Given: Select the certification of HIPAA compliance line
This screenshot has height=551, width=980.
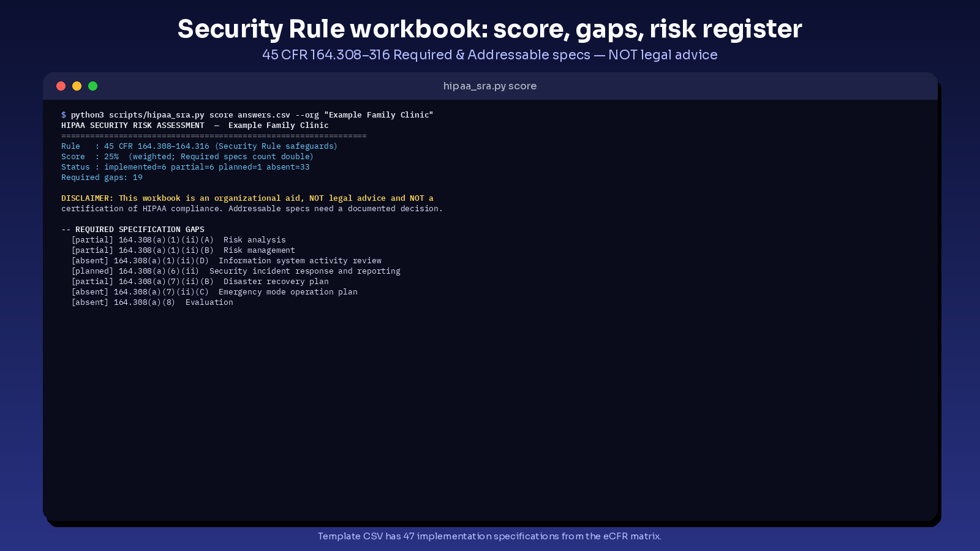Looking at the screenshot, I should coord(252,209).
